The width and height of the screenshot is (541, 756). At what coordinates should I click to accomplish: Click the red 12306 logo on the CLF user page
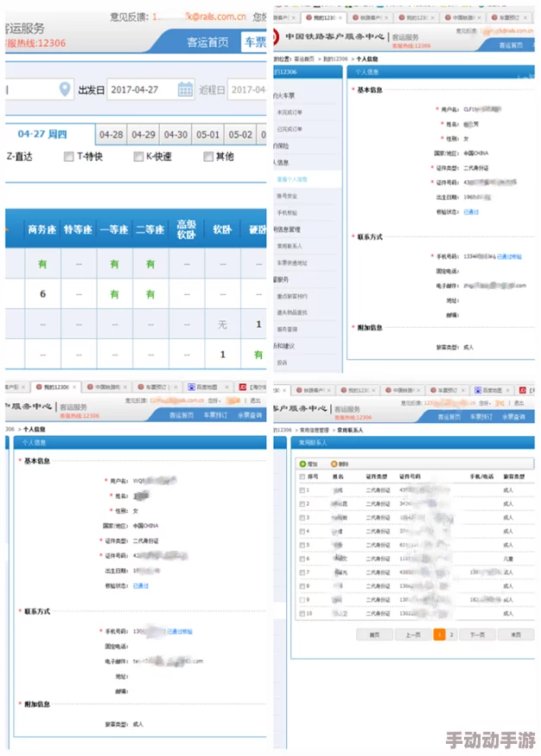[276, 37]
